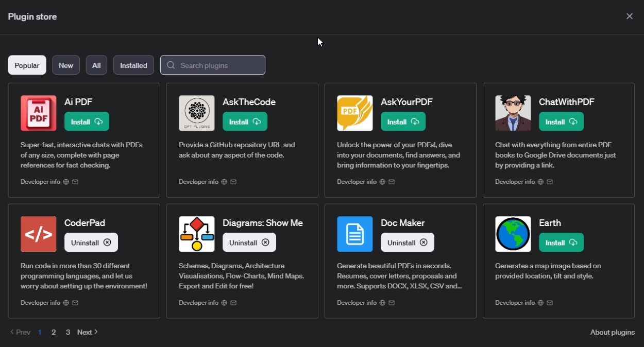Click Earth developer email envelope icon
The height and width of the screenshot is (347, 644).
click(x=550, y=303)
